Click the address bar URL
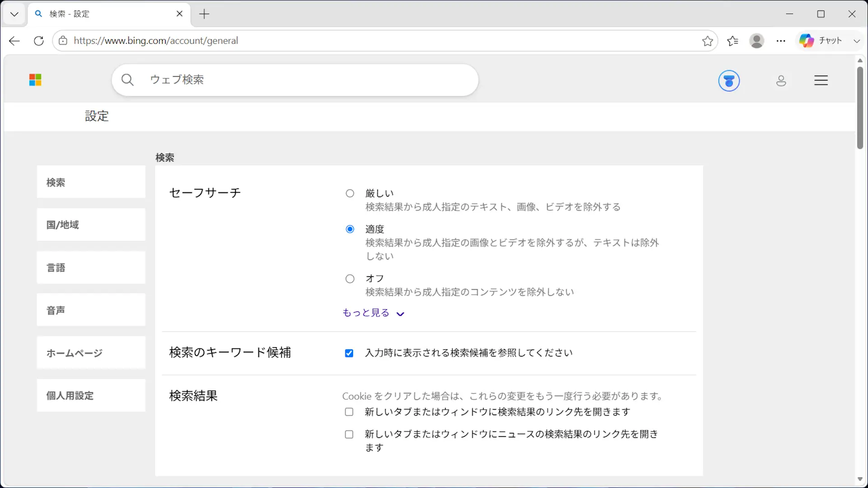This screenshot has height=488, width=868. click(156, 41)
